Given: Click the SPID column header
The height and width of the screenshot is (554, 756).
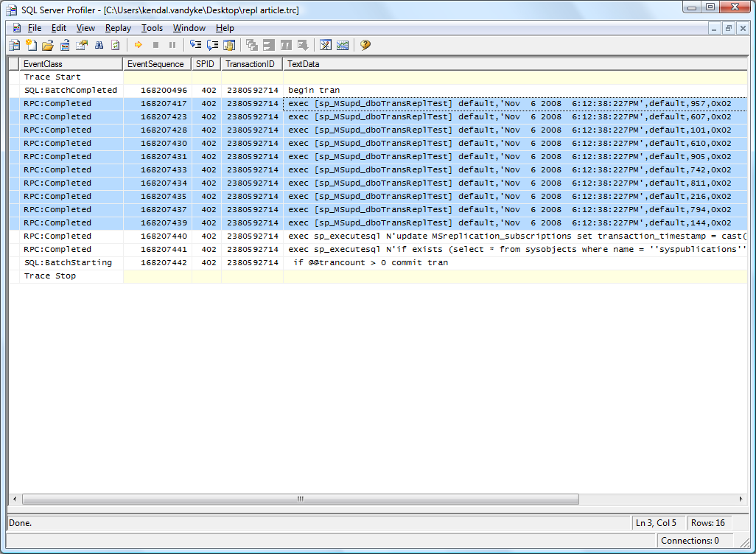Looking at the screenshot, I should (206, 64).
